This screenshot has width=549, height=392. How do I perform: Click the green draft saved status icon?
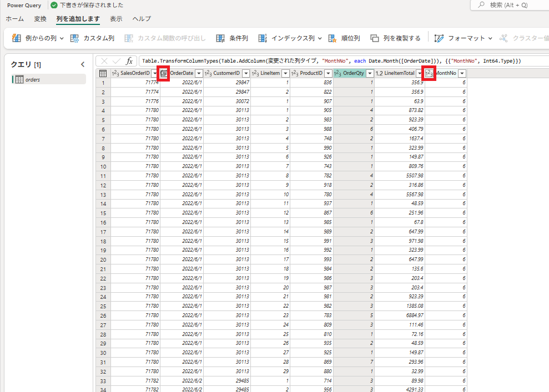54,5
